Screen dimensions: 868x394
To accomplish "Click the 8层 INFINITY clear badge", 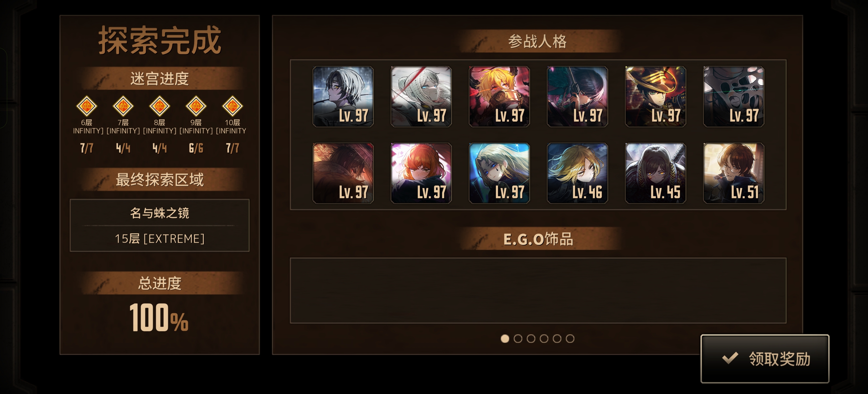I will 159,106.
